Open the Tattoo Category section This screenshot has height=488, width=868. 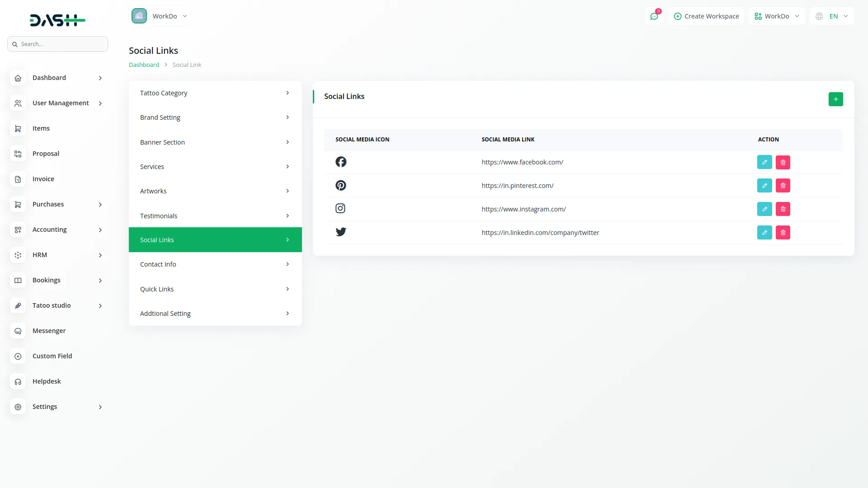pyautogui.click(x=215, y=93)
